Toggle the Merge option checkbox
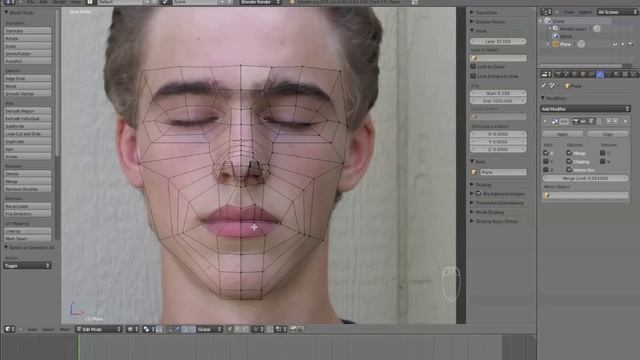Image resolution: width=640 pixels, height=360 pixels. point(569,153)
